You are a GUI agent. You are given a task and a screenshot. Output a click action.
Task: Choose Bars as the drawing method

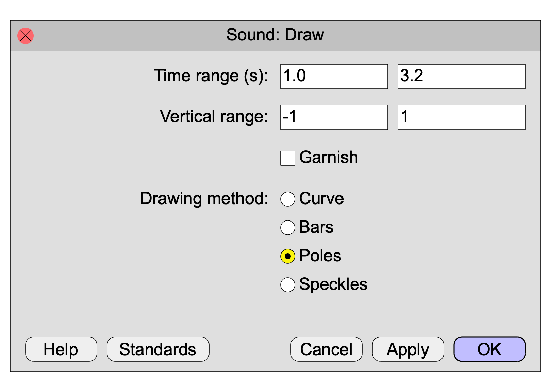[x=288, y=228]
